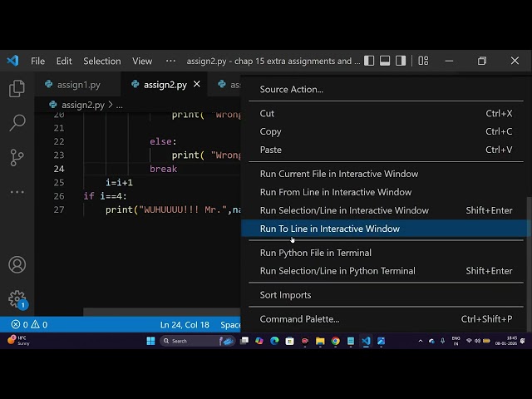
Task: Open the File menu
Action: pyautogui.click(x=37, y=61)
